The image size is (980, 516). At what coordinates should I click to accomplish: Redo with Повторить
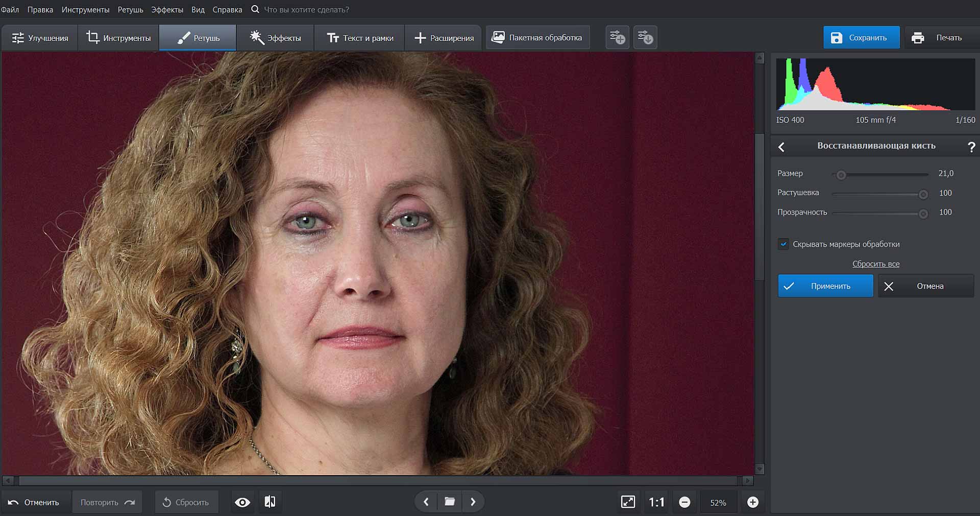[x=107, y=502]
